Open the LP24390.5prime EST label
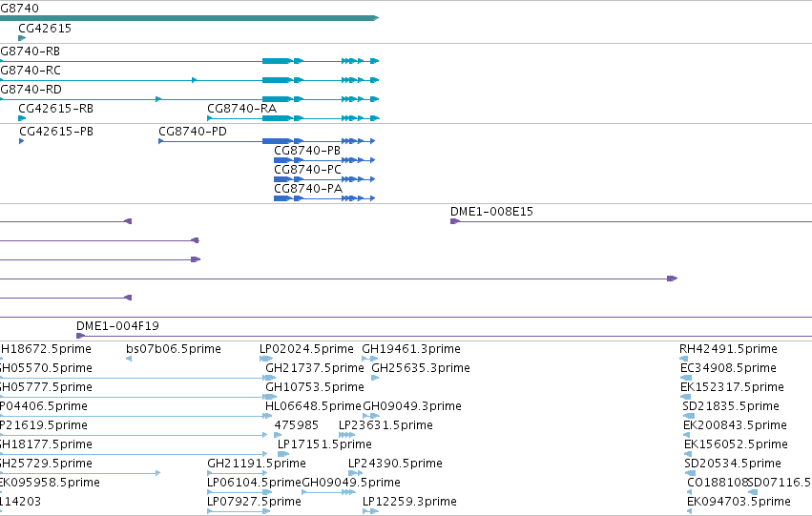 tap(395, 464)
